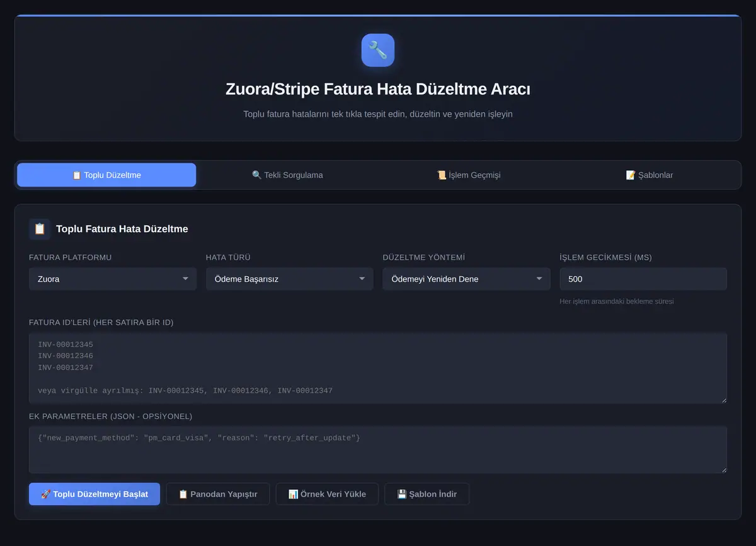Expand the Hata Türü dropdown
This screenshot has width=756, height=546.
290,279
